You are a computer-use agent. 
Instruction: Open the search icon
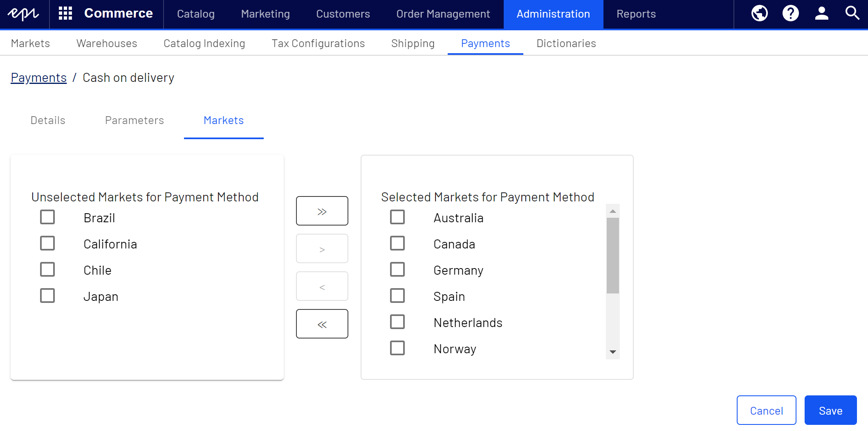click(x=852, y=13)
